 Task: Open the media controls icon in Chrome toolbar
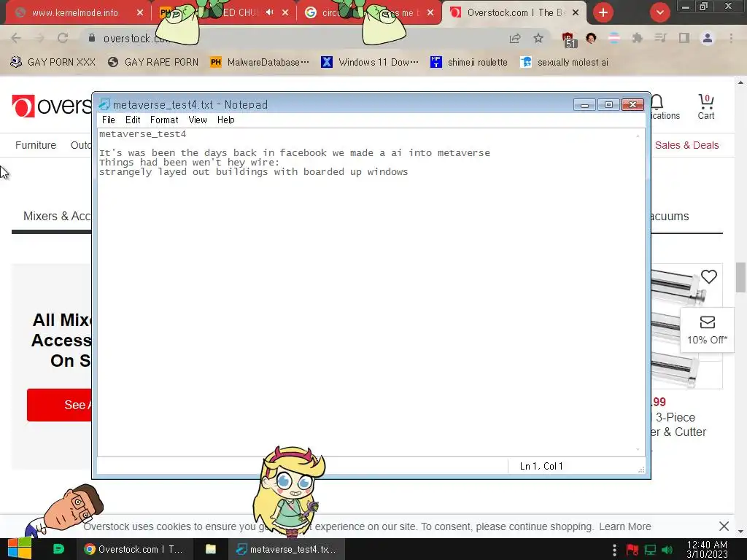coord(661,38)
